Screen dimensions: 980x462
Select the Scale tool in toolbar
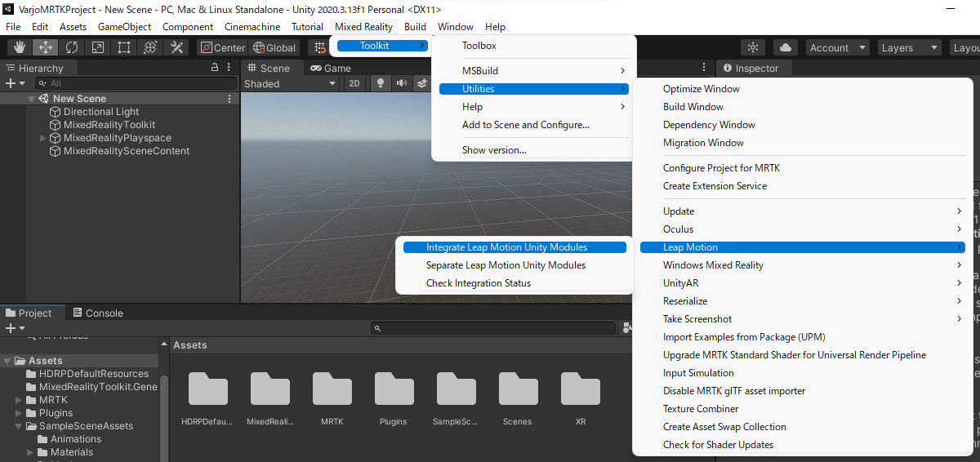tap(98, 47)
